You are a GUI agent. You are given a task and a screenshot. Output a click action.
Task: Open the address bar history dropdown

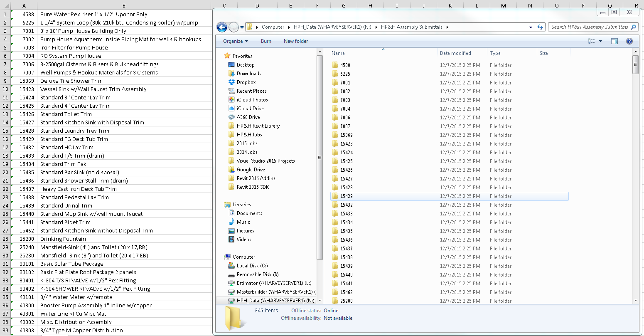click(x=531, y=27)
